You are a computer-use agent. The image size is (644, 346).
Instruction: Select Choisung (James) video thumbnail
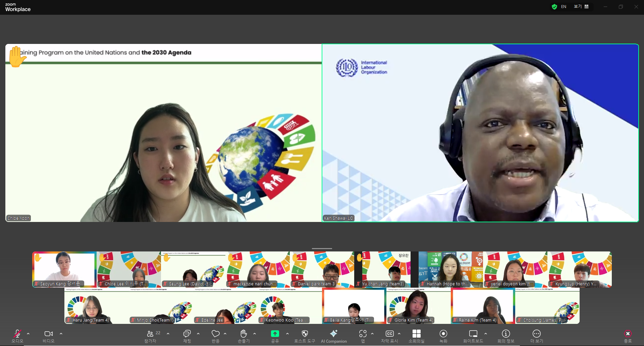[547, 306]
